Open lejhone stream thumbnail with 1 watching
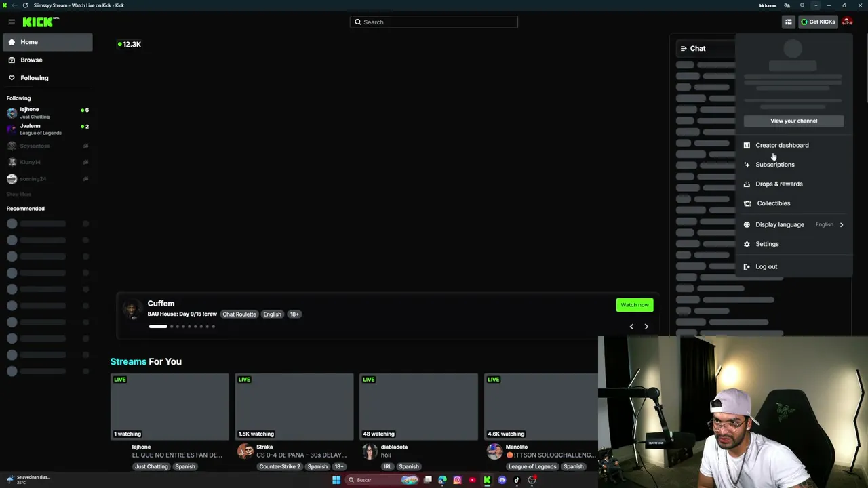Screen dimensions: 868x488 coord(170,407)
